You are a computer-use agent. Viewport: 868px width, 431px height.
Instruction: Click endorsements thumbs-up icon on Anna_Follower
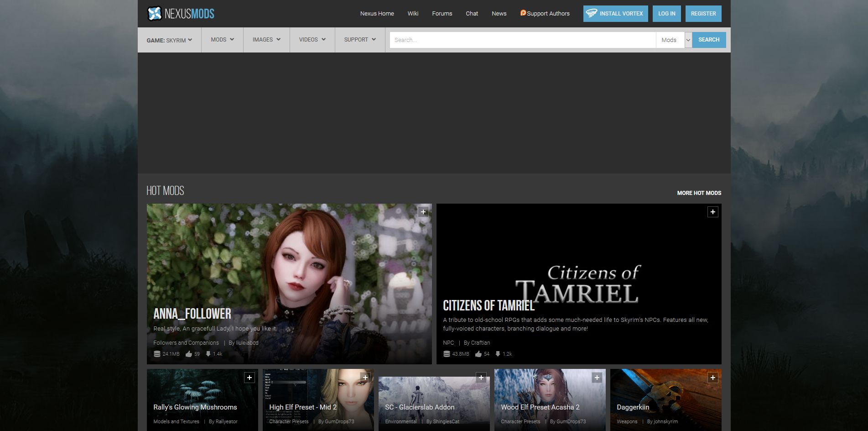[188, 354]
